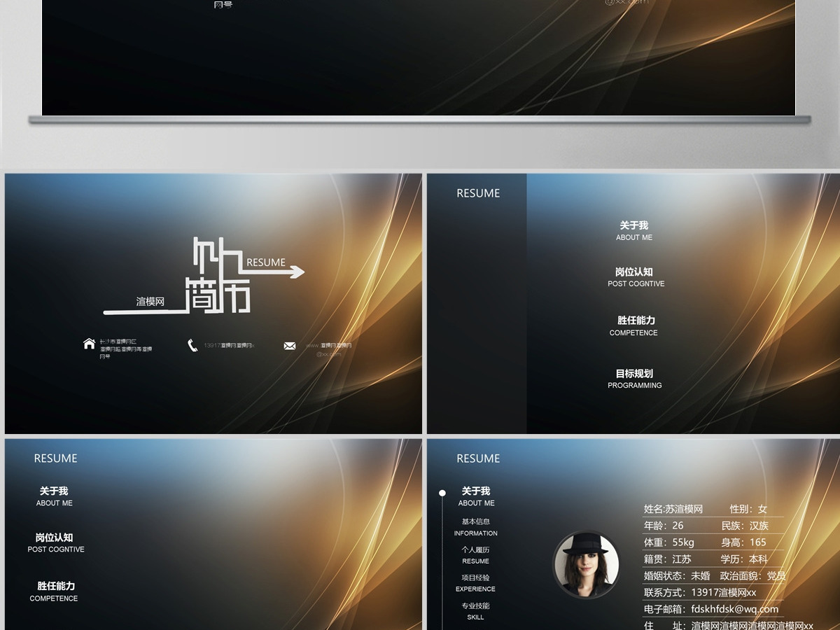Click the 政治面貌：党员 political status field

[x=753, y=576]
